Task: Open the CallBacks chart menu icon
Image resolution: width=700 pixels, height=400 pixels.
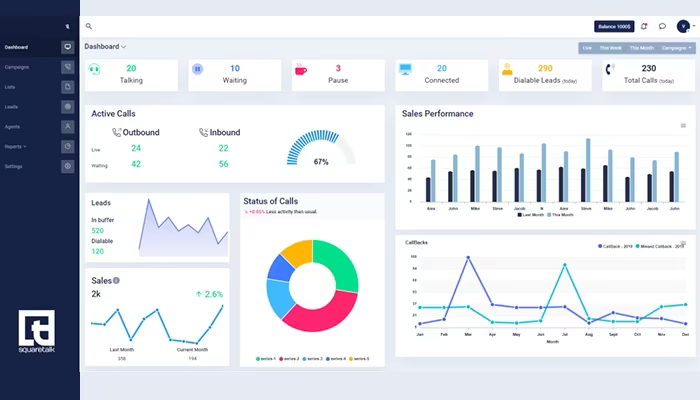Action: pos(683,243)
